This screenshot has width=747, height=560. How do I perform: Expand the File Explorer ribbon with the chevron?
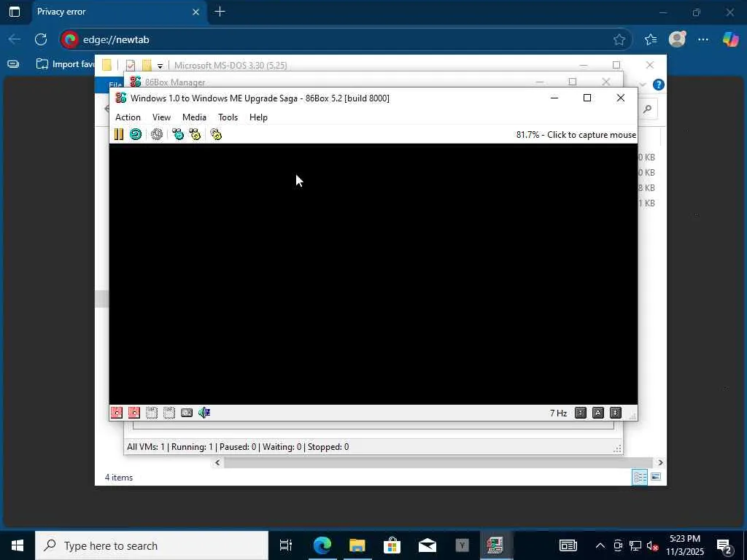(x=643, y=85)
